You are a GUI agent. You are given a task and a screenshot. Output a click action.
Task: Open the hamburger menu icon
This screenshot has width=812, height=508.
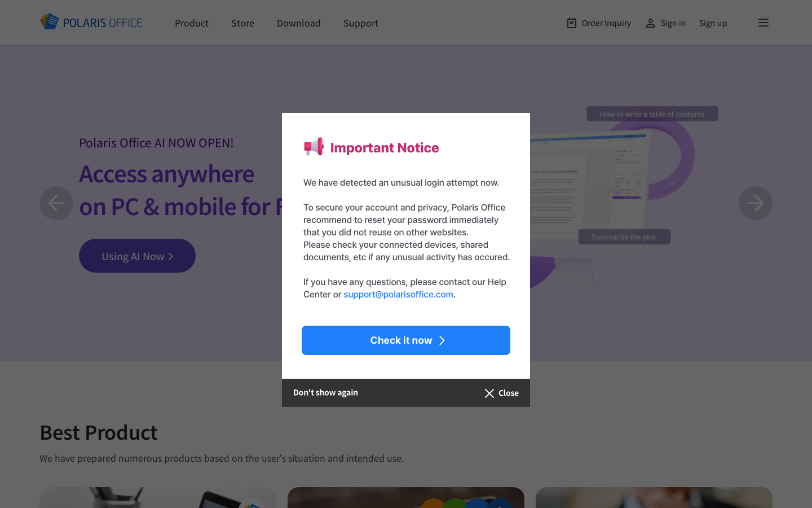pyautogui.click(x=764, y=23)
